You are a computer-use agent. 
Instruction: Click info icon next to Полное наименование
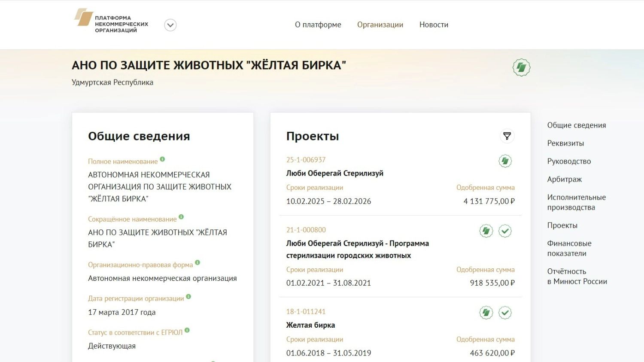pos(162,159)
